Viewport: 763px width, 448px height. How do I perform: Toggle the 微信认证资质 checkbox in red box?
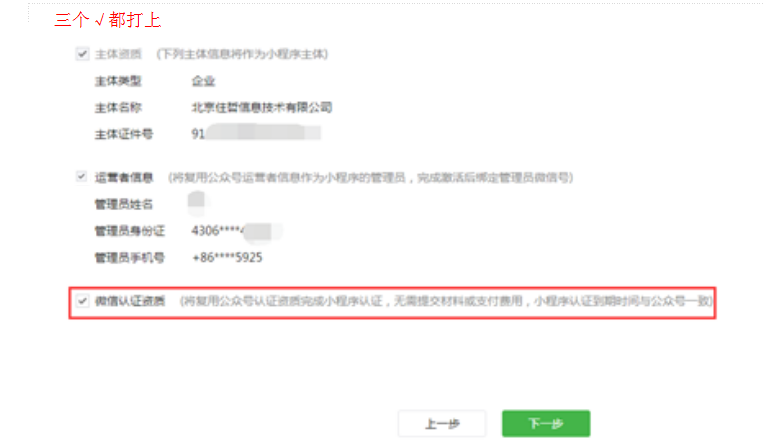[82, 301]
